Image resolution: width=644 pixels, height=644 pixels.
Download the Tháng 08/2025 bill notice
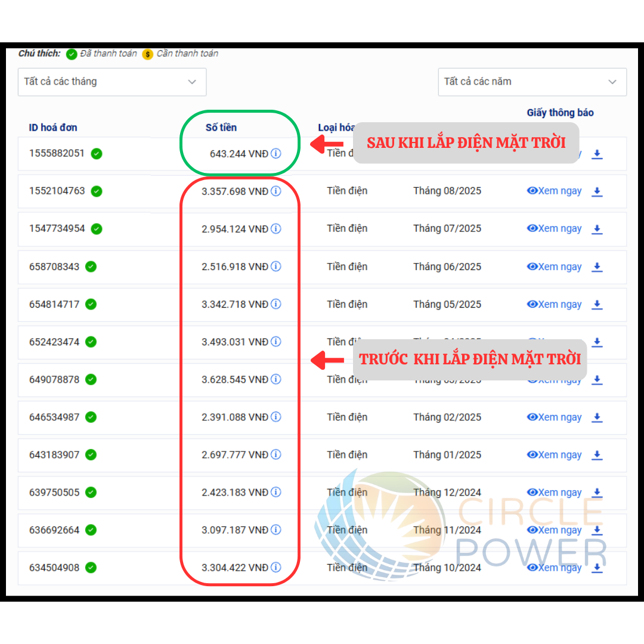coord(597,191)
